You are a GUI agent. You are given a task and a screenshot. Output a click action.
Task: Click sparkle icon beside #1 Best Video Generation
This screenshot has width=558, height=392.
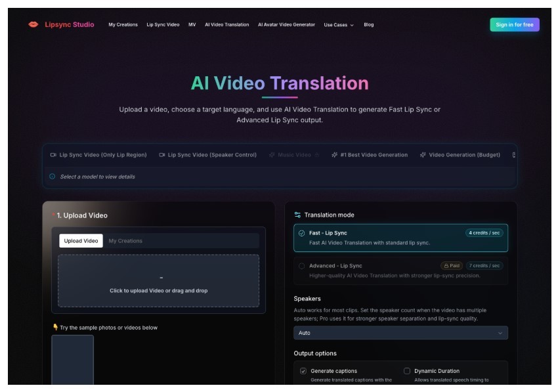point(335,155)
